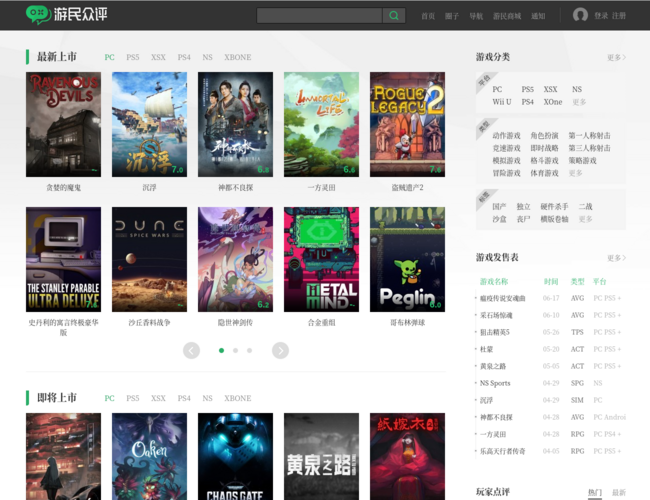Viewport: 650px width, 500px height.
Task: Select PS5 tab under 最新上市
Action: (133, 57)
